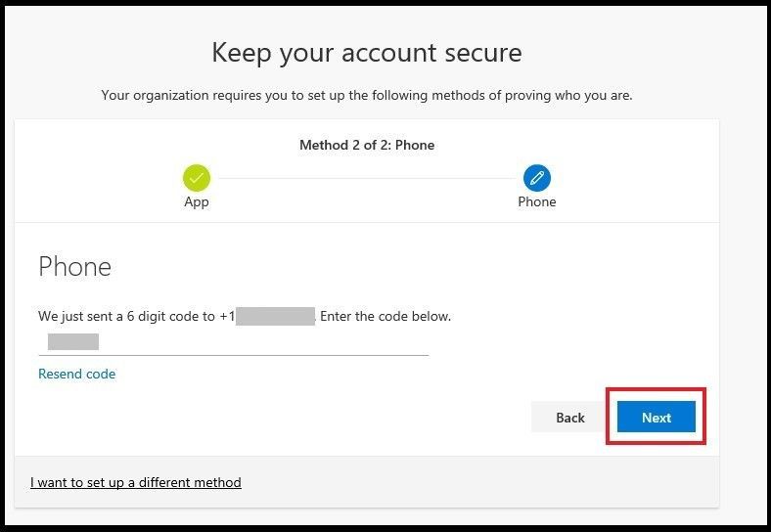Go back with the Back button

[x=570, y=417]
